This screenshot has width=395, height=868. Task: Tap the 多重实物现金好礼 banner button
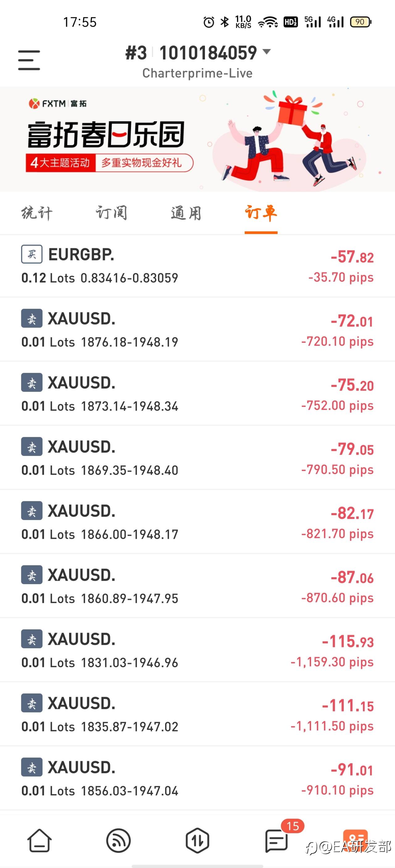pos(144,163)
